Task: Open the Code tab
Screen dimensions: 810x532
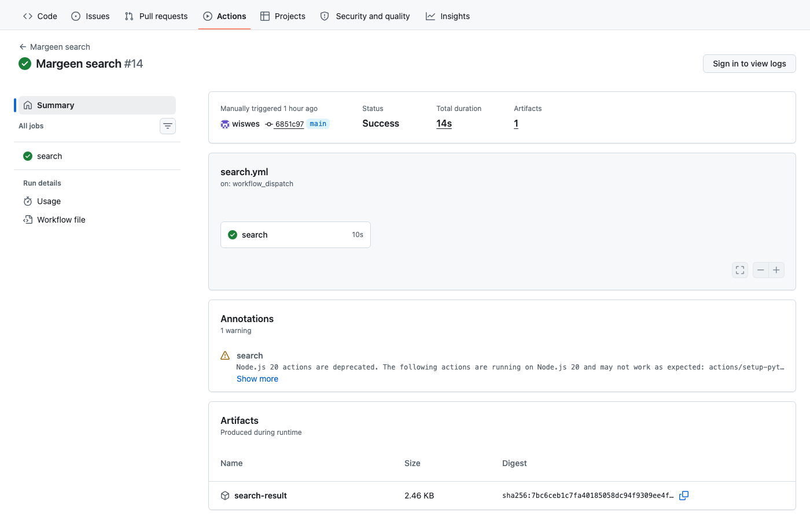Action: [40, 16]
